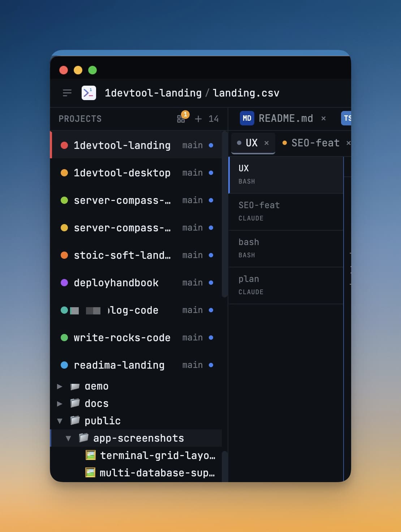This screenshot has height=532, width=401.
Task: Close the UX terminal tab with its x icon
Action: [x=266, y=143]
